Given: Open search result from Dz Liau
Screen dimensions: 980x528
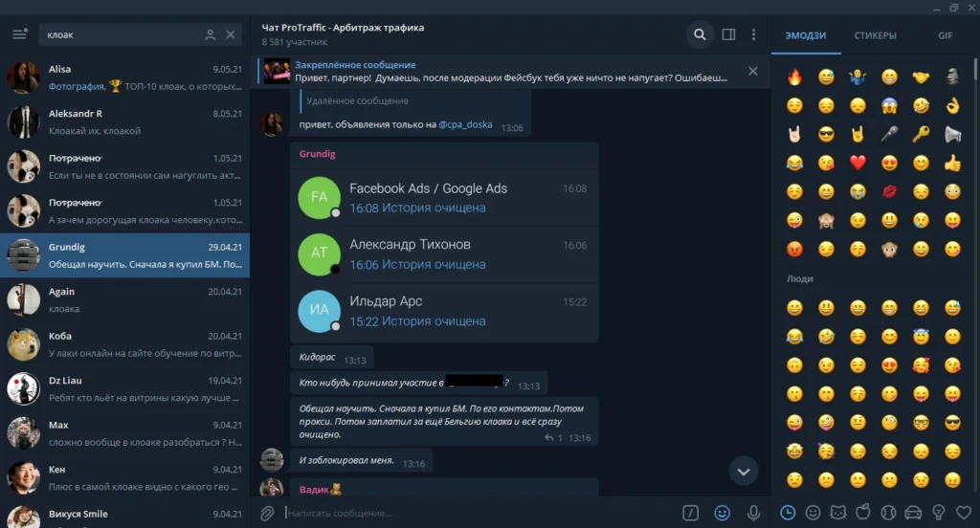Looking at the screenshot, I should pos(125,388).
